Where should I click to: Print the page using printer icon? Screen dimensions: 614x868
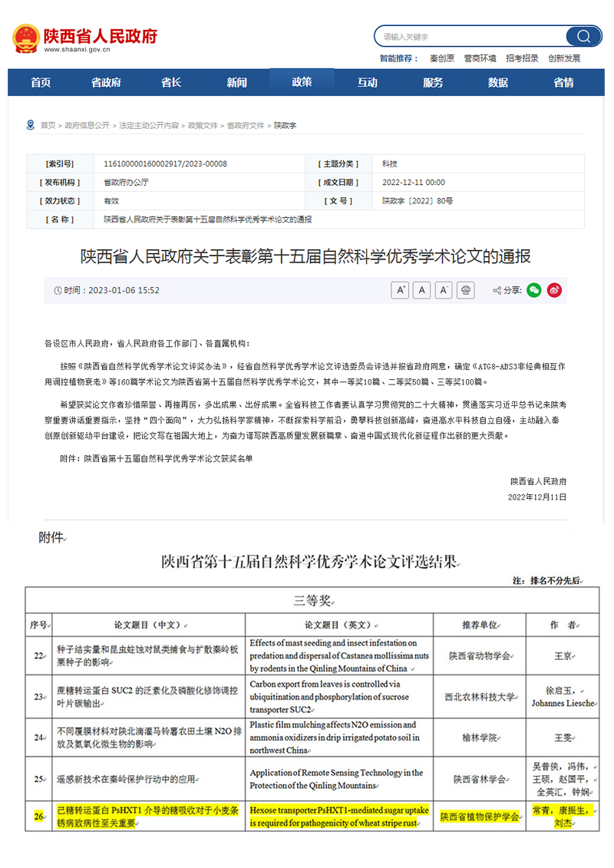point(466,290)
